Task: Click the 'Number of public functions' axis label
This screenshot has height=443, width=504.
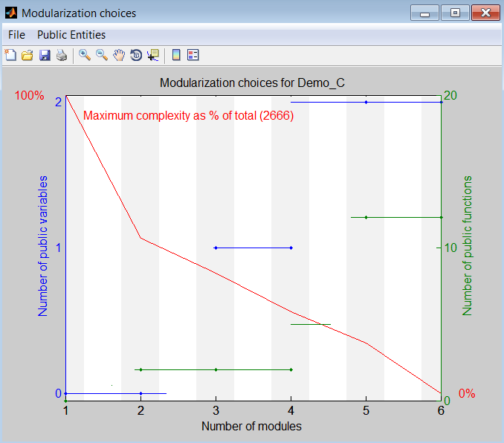Action: click(x=467, y=245)
